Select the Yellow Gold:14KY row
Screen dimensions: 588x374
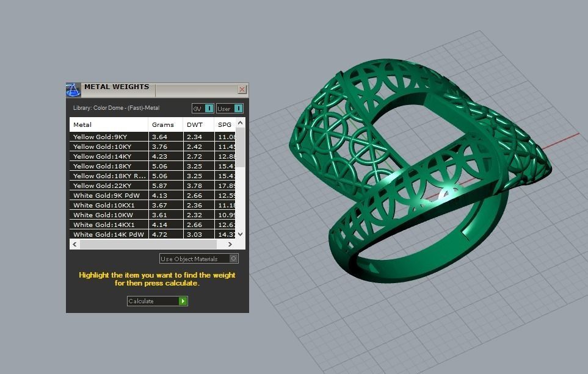(152, 156)
